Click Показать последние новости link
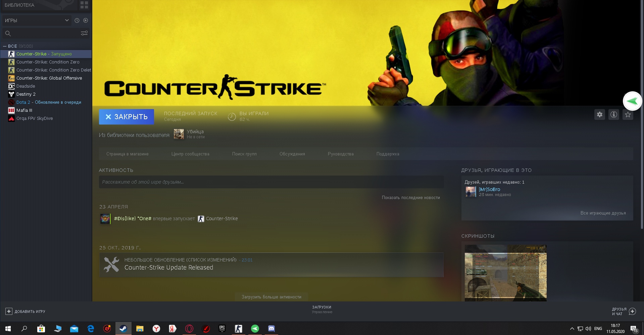 pyautogui.click(x=411, y=198)
